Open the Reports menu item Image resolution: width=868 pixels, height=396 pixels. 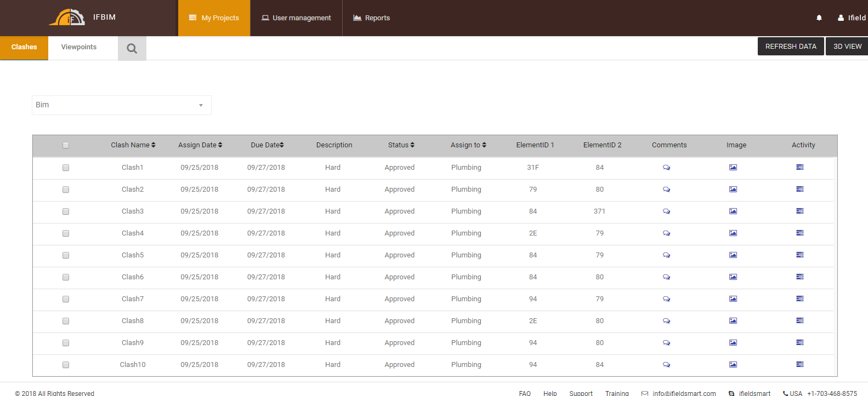pyautogui.click(x=372, y=18)
